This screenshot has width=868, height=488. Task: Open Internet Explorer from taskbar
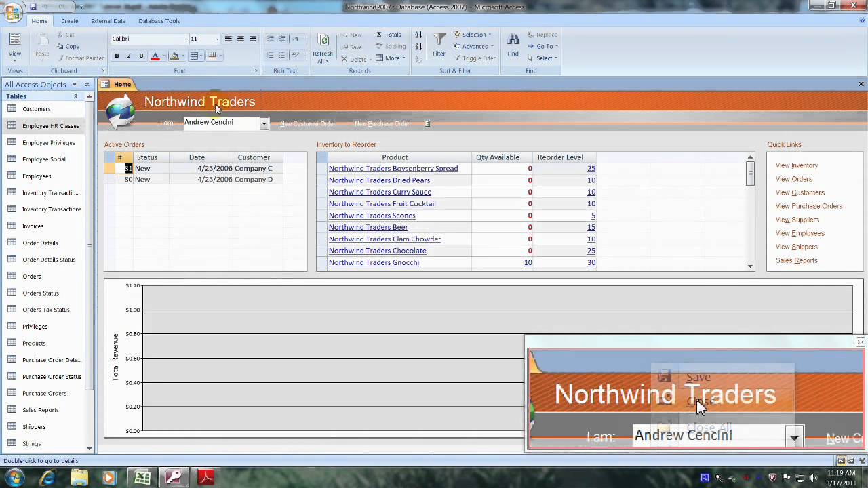pyautogui.click(x=47, y=478)
